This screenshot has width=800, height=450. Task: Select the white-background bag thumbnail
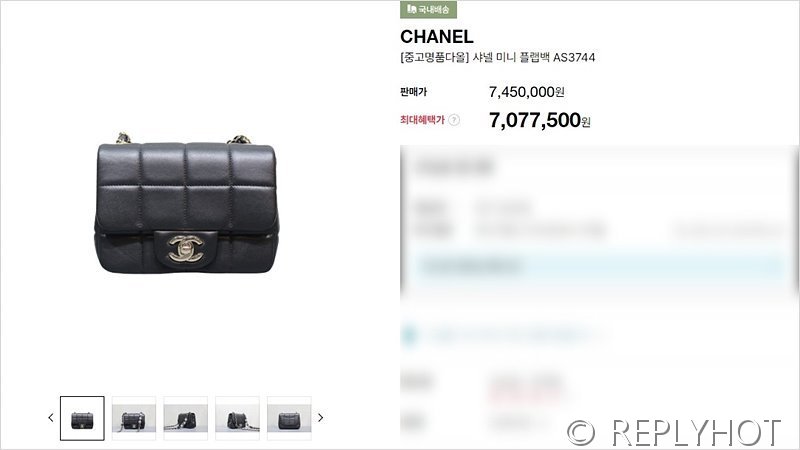(x=82, y=418)
